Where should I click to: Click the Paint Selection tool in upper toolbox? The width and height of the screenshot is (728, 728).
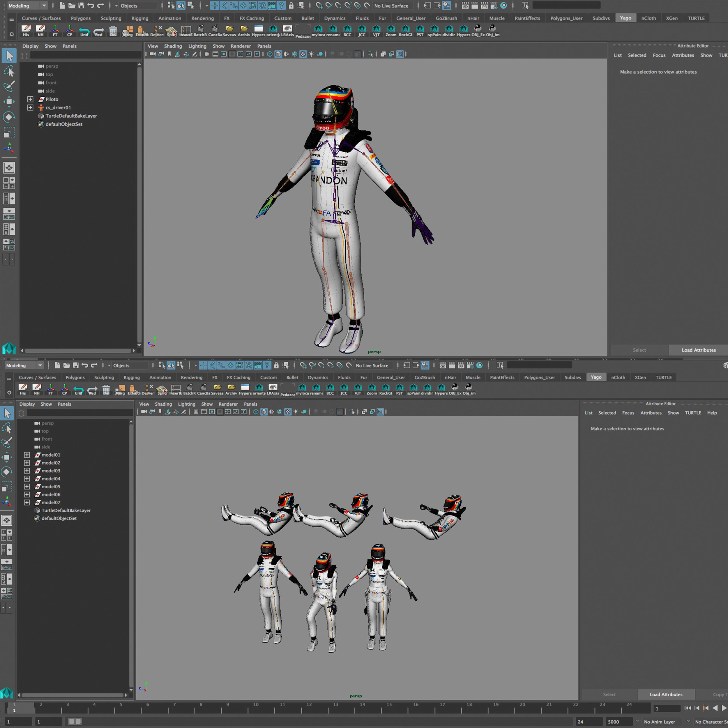tap(9, 86)
